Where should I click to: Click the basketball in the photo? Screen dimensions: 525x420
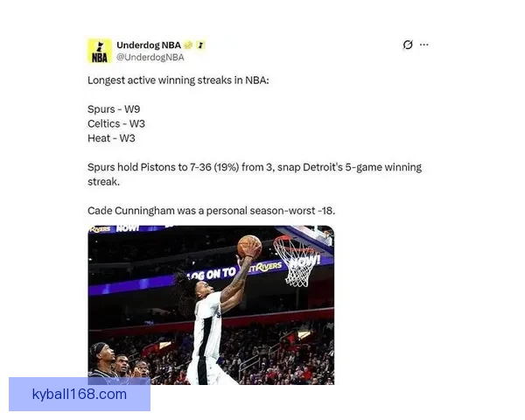pyautogui.click(x=248, y=246)
